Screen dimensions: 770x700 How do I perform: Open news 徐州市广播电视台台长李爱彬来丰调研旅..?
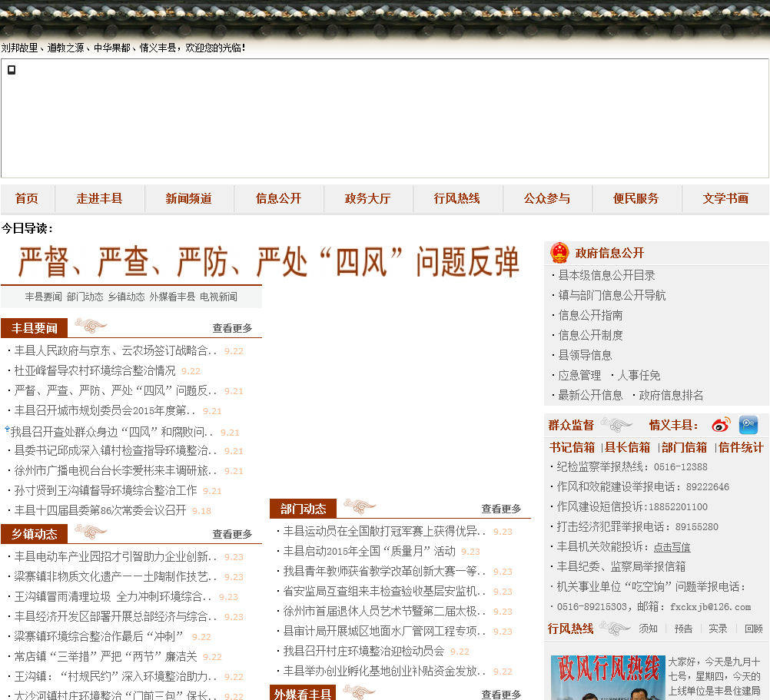(x=115, y=471)
